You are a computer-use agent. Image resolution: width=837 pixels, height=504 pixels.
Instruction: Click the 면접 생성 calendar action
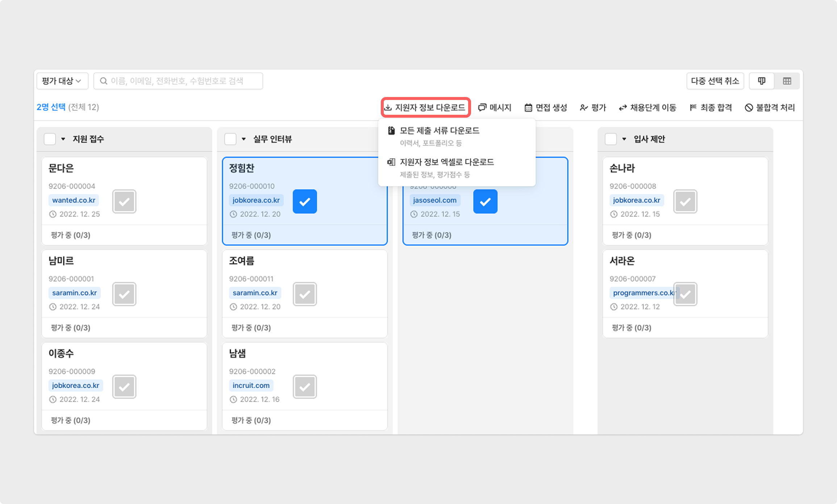[546, 108]
